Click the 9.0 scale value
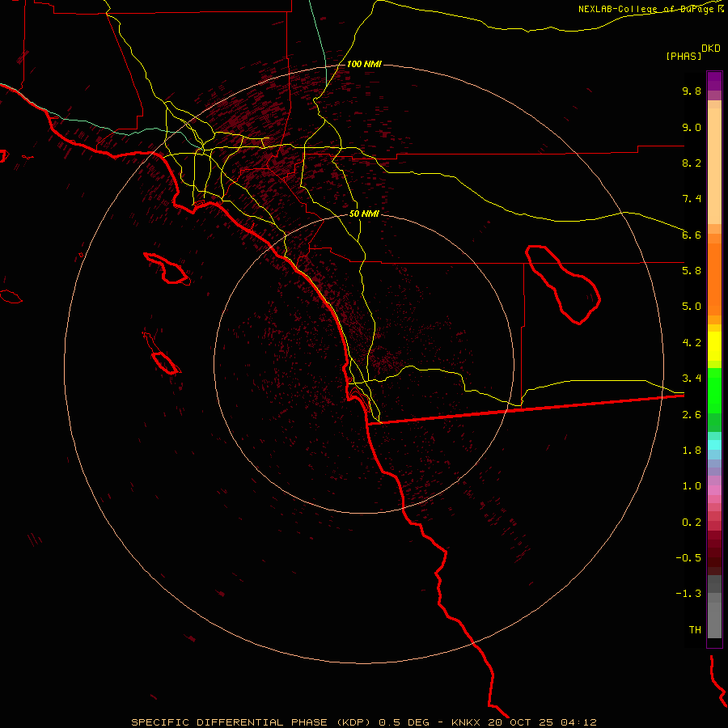 tap(692, 127)
